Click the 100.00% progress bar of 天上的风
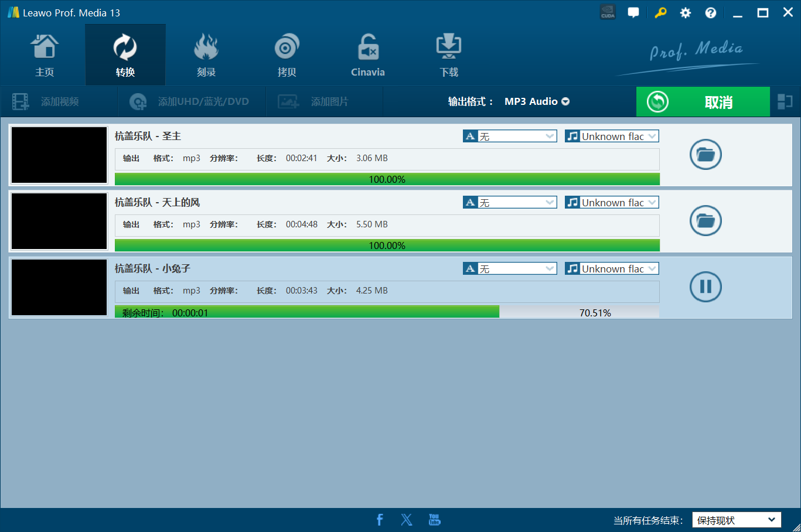Image resolution: width=801 pixels, height=532 pixels. pyautogui.click(x=387, y=245)
